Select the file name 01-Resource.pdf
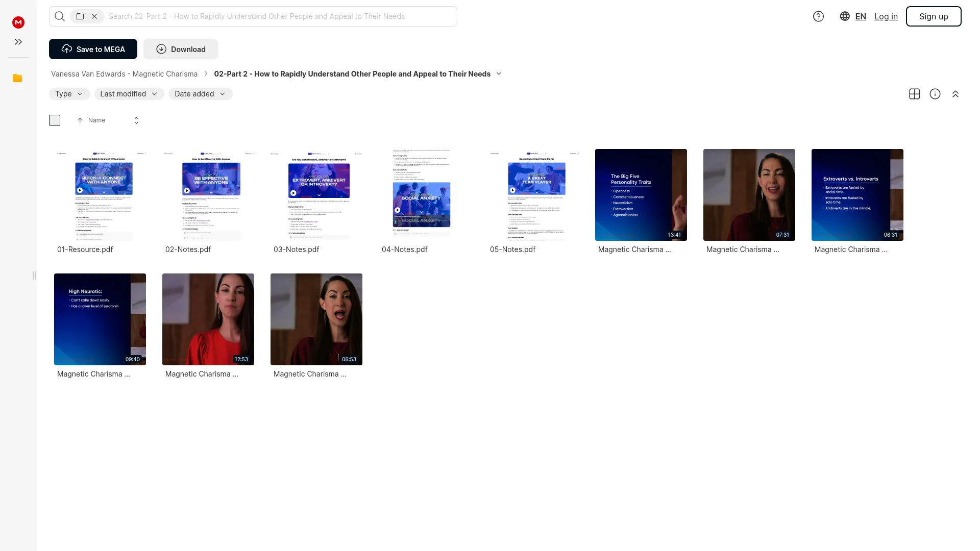Screen dimensions: 980x551 tap(85, 249)
